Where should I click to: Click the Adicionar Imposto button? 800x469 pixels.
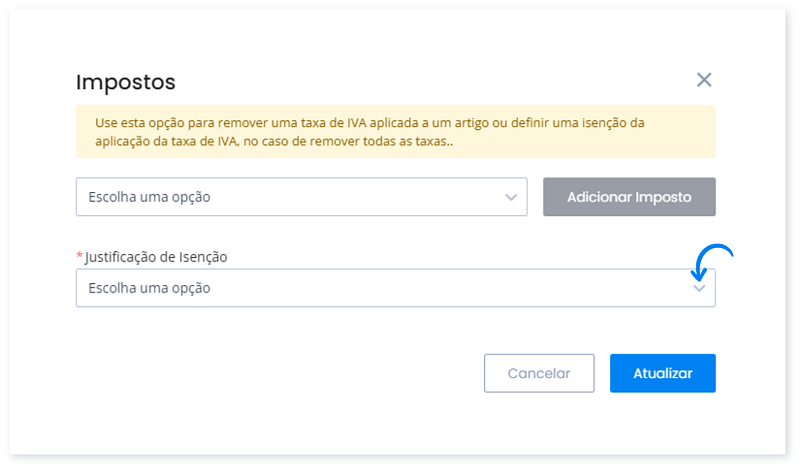[629, 197]
